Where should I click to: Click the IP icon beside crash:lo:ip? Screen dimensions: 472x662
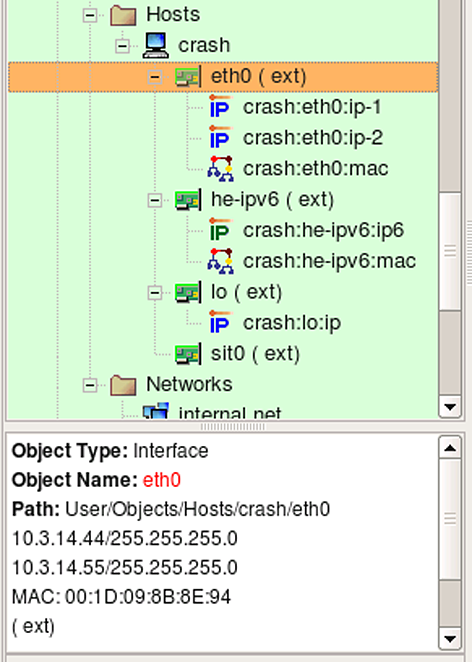(220, 323)
